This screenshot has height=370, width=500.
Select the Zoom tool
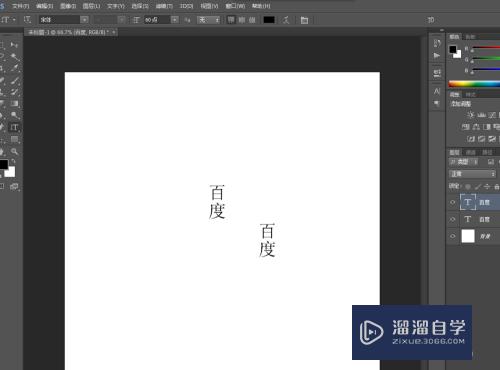[14, 151]
